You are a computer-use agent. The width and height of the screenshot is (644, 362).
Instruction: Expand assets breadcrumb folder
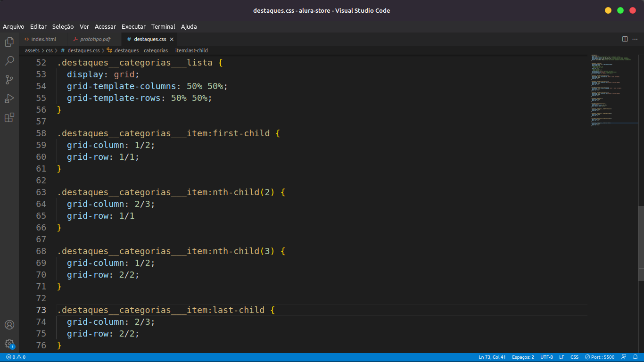[32, 50]
